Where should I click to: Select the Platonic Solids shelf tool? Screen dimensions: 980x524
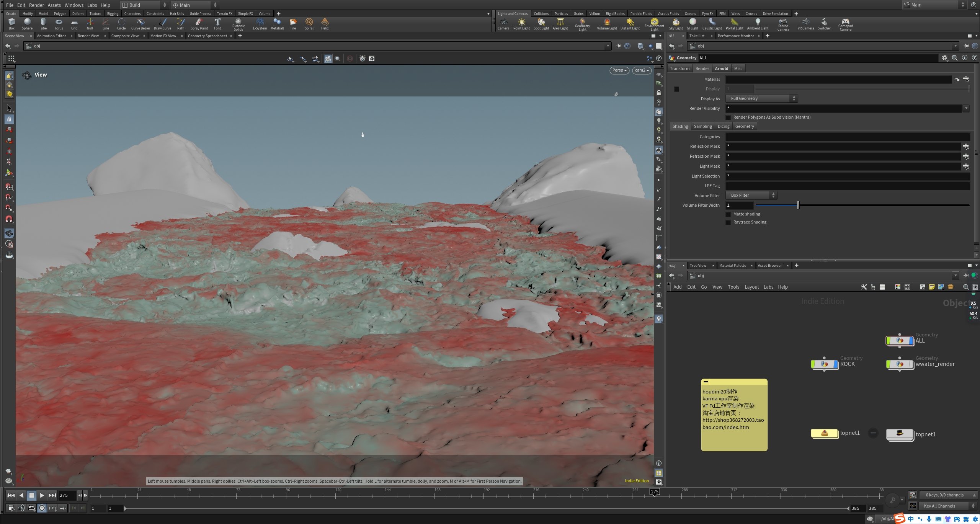[x=238, y=24]
